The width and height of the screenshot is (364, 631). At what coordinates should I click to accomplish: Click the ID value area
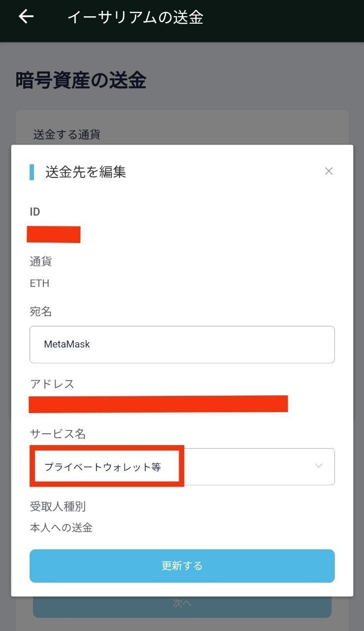54,235
